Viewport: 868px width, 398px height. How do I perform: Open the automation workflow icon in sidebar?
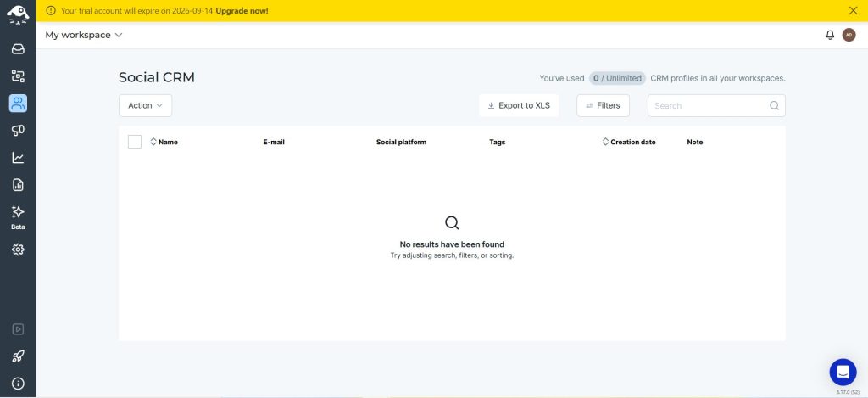point(18,76)
